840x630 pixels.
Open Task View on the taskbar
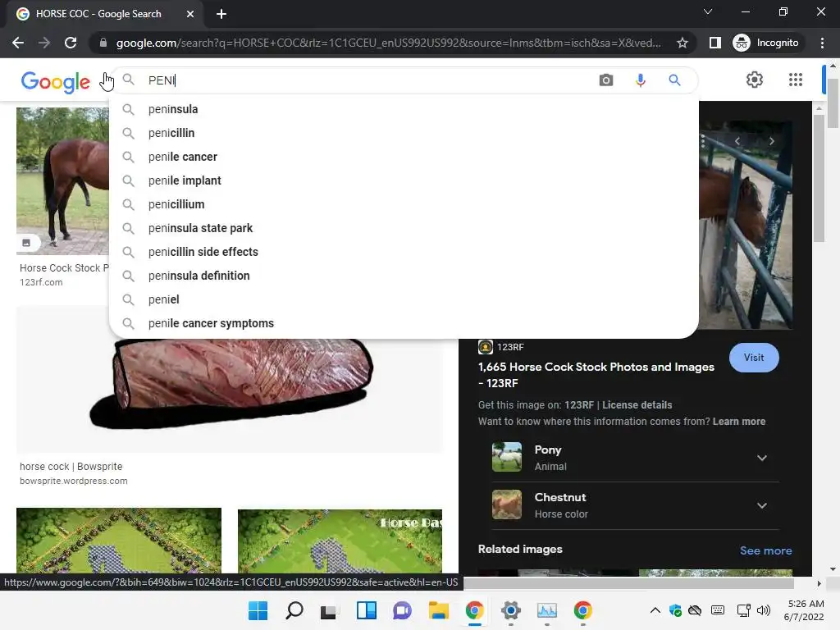(328, 610)
